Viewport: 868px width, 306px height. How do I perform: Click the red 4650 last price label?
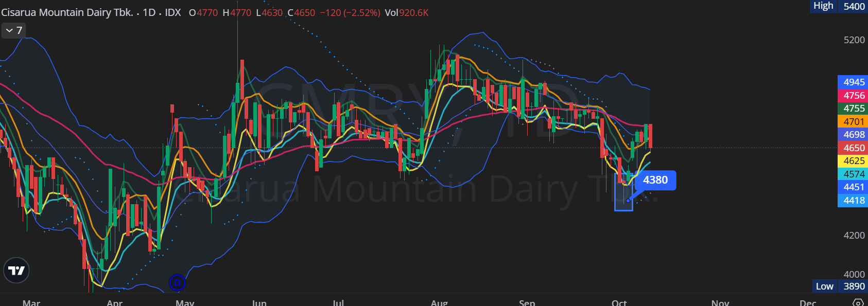[x=853, y=148]
